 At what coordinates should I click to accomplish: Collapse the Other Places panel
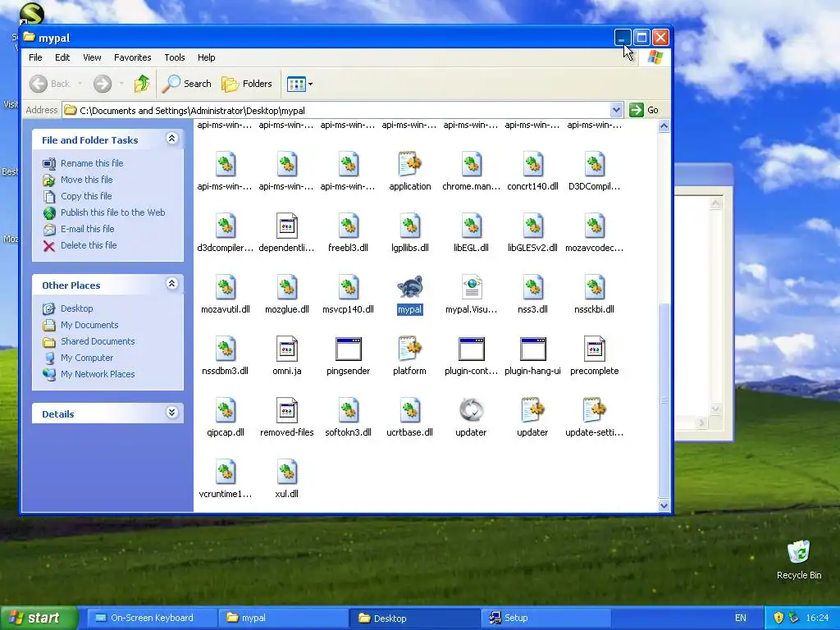(x=171, y=284)
